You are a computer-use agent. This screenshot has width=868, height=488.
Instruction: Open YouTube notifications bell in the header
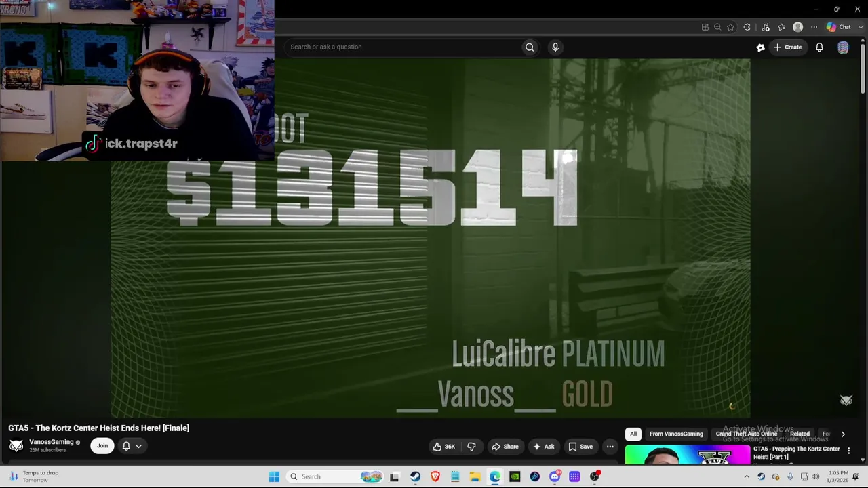819,47
